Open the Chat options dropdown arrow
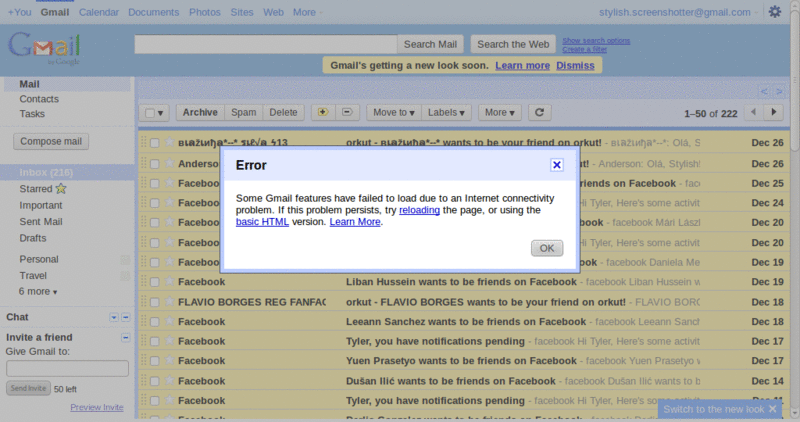The height and width of the screenshot is (422, 800). [x=114, y=317]
